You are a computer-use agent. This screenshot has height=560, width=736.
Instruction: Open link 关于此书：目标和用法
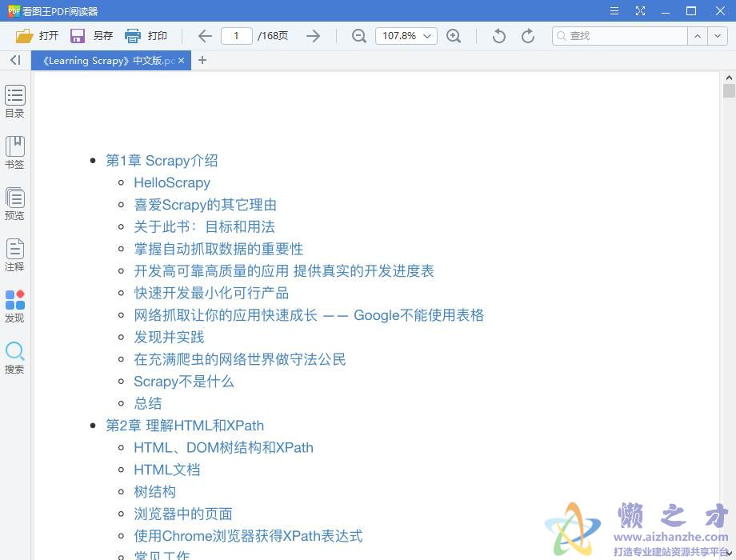(x=204, y=226)
